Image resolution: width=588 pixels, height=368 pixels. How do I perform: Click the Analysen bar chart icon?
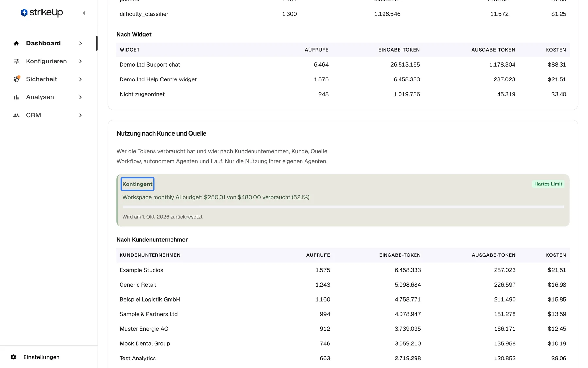point(16,97)
